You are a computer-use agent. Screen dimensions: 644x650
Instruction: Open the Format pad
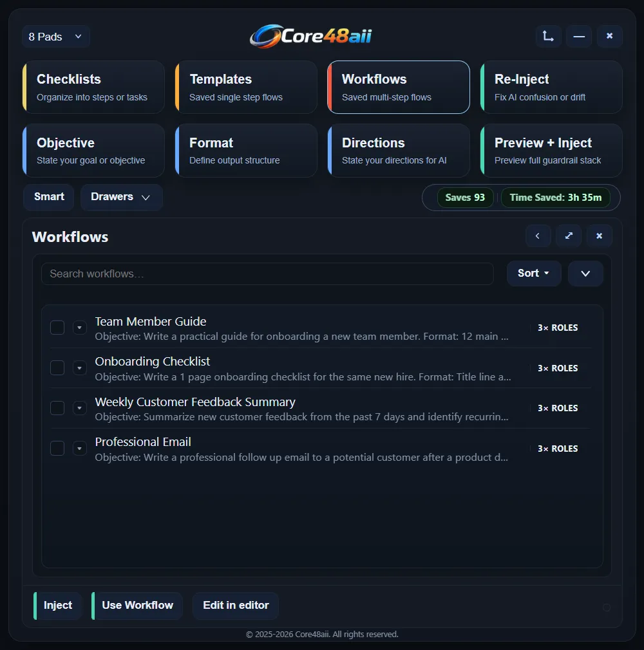click(x=247, y=151)
